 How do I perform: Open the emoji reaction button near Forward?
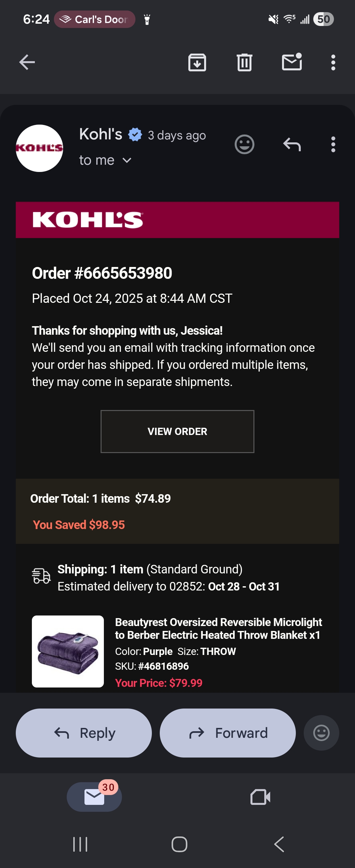(x=321, y=733)
